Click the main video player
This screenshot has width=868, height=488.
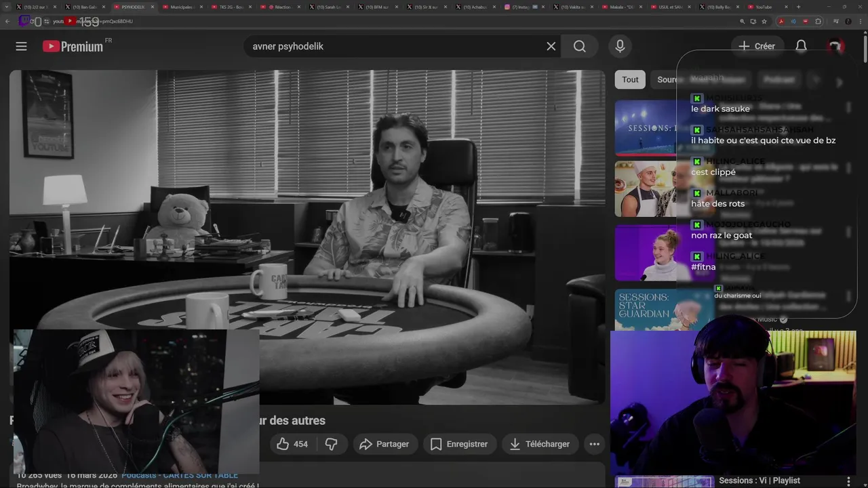(x=307, y=237)
